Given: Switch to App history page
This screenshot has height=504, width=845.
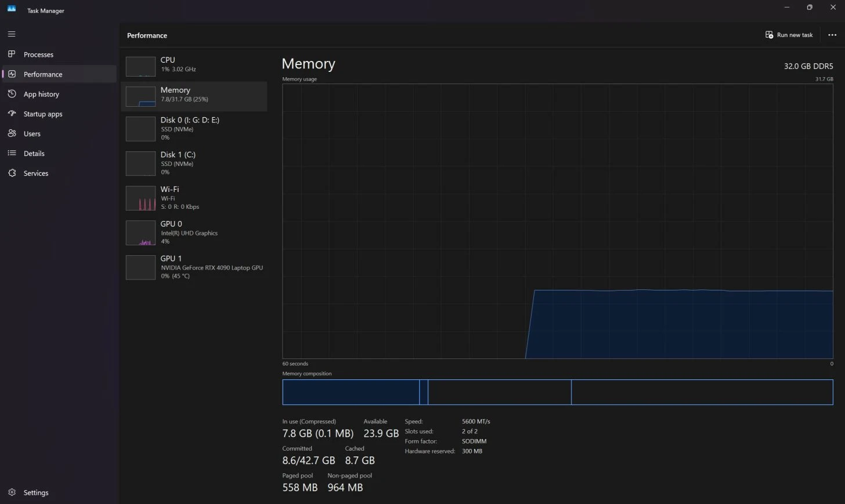Looking at the screenshot, I should [x=41, y=94].
